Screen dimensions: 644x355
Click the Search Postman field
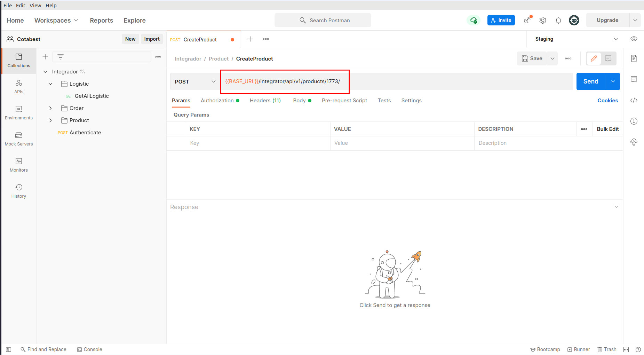(x=323, y=20)
